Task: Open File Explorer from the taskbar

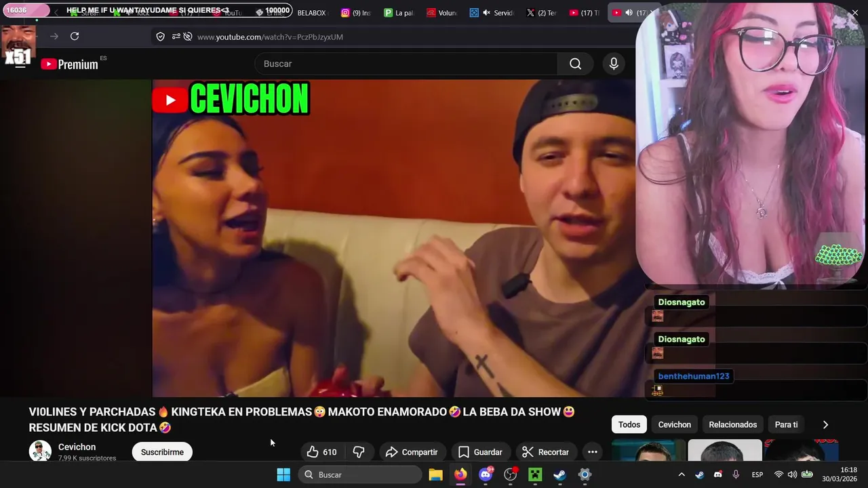Action: [x=435, y=474]
